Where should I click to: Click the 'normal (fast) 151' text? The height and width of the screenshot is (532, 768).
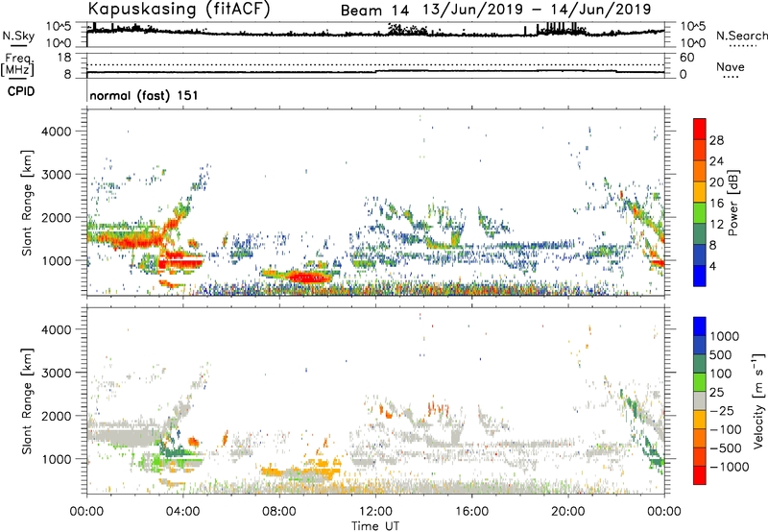click(144, 95)
